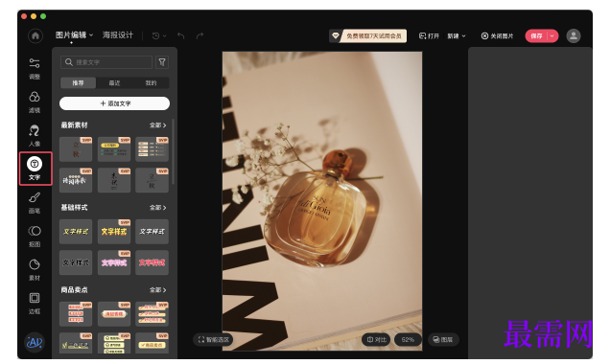The height and width of the screenshot is (364, 611).
Task: Choose beige badge 商品卖点 template
Action: tap(114, 314)
